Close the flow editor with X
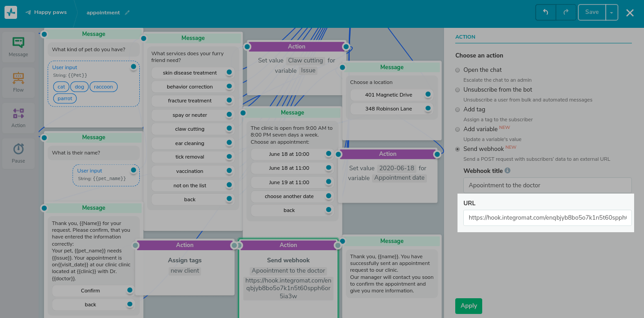This screenshot has width=644, height=318. (x=630, y=13)
